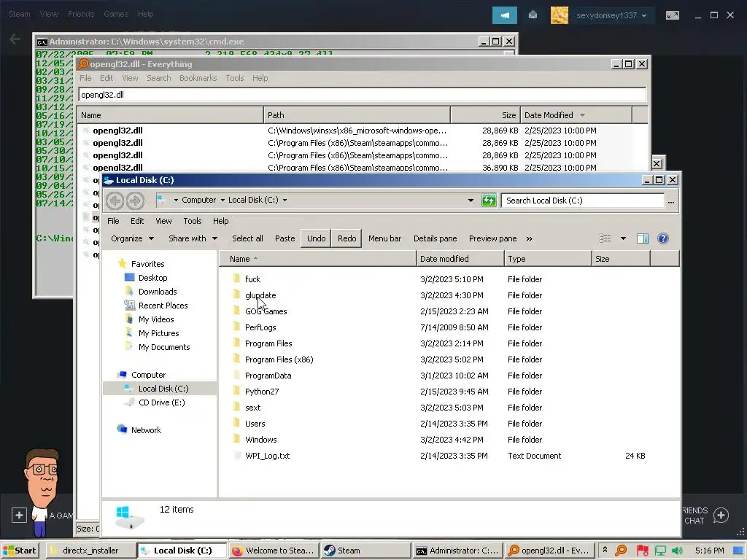The width and height of the screenshot is (747, 560).
Task: Select the PerfLogs folder
Action: [x=260, y=327]
